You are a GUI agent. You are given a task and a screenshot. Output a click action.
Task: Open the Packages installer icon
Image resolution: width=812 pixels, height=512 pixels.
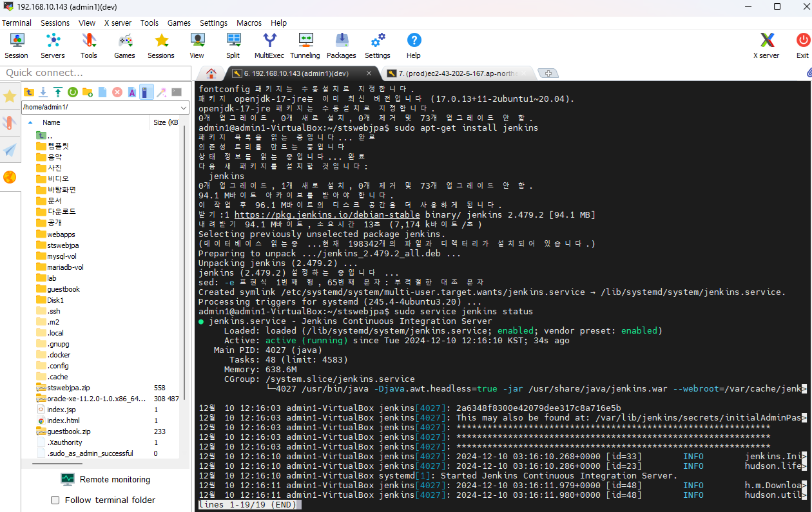tap(342, 46)
